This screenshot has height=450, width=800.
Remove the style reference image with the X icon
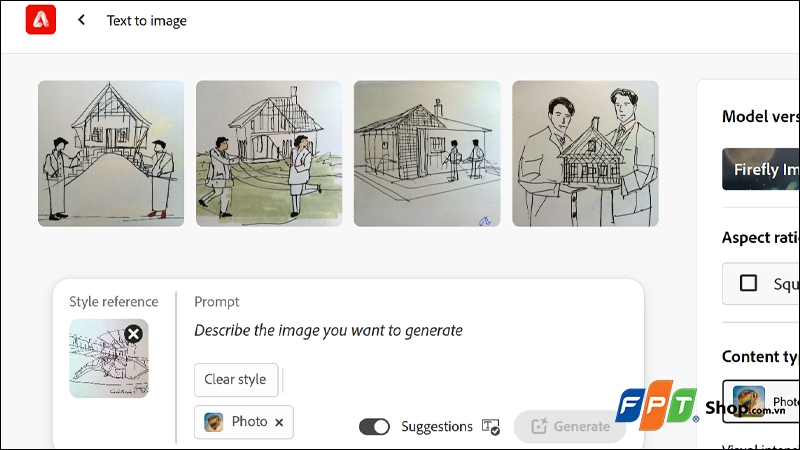coord(134,334)
